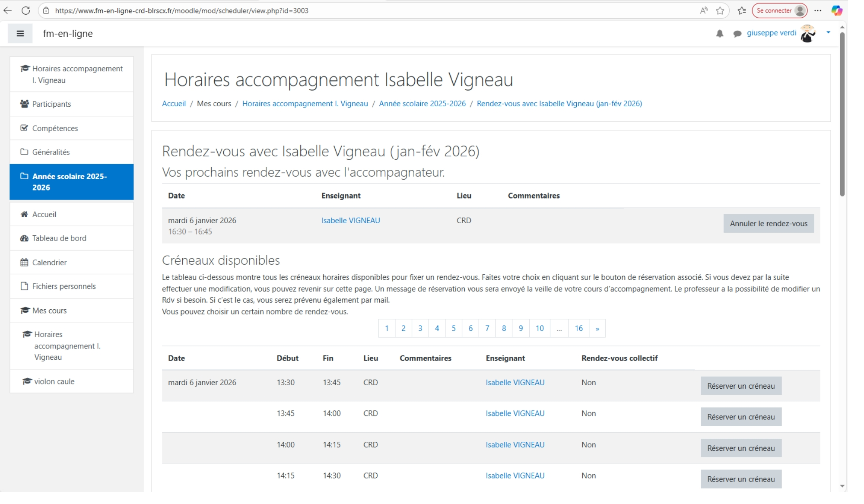Viewport: 864px width, 504px height.
Task: Reserve the 13:30 slot
Action: 740,386
